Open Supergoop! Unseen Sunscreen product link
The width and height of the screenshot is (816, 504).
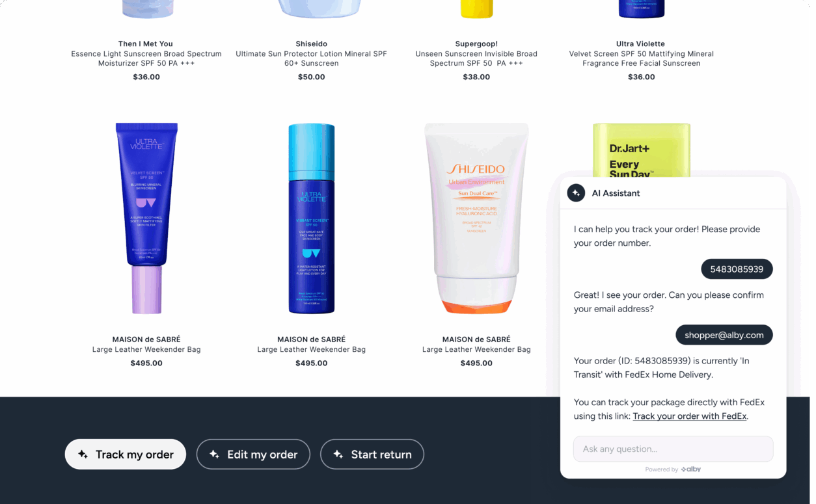pos(476,59)
